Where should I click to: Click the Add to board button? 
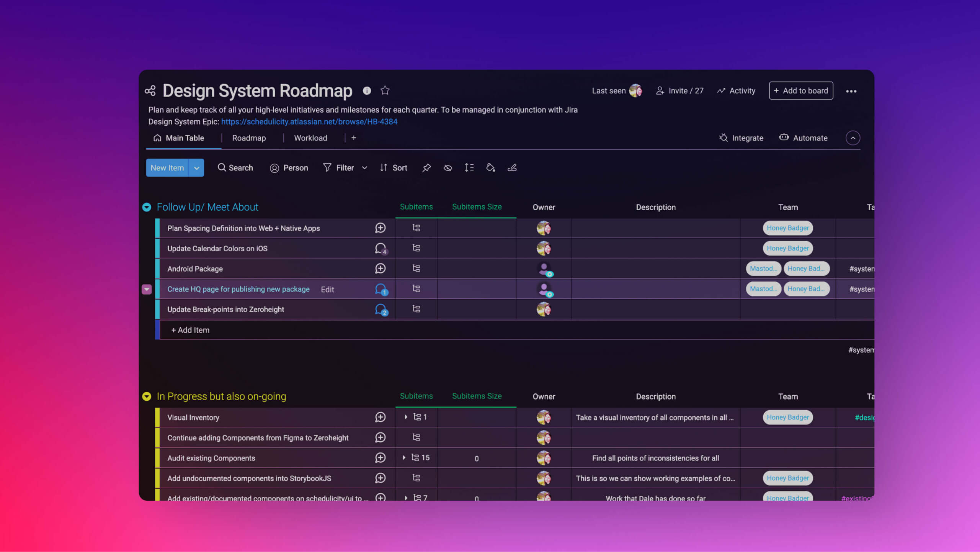[x=801, y=91]
